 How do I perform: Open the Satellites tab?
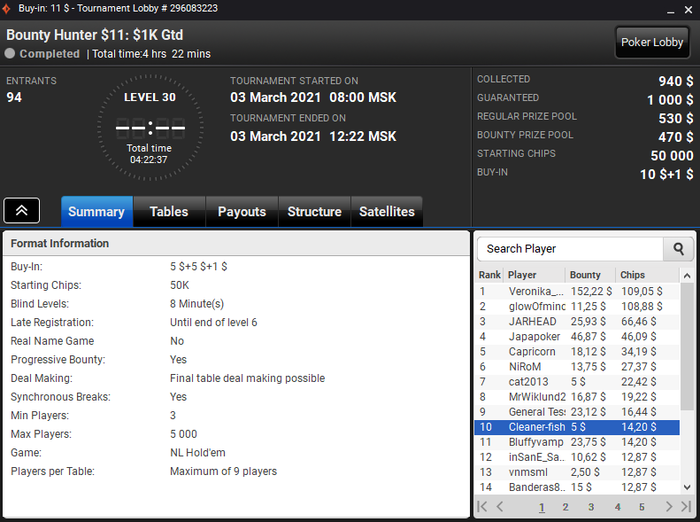(x=387, y=212)
